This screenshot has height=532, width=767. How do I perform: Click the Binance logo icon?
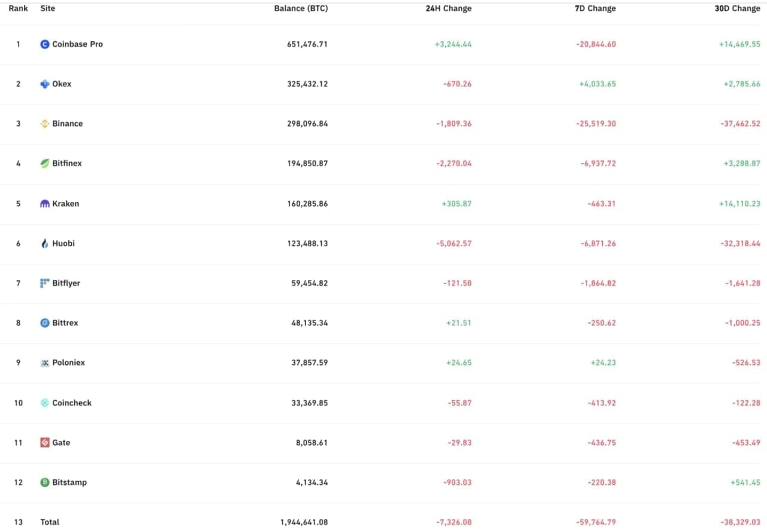45,123
